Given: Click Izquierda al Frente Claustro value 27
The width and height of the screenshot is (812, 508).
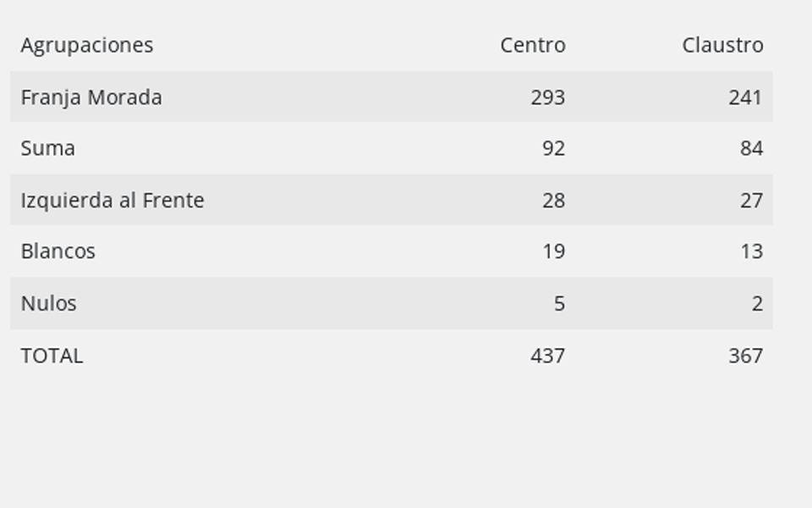Looking at the screenshot, I should [x=751, y=200].
